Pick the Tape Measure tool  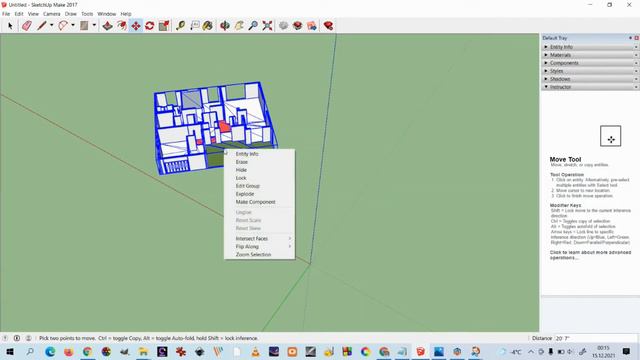(x=180, y=26)
